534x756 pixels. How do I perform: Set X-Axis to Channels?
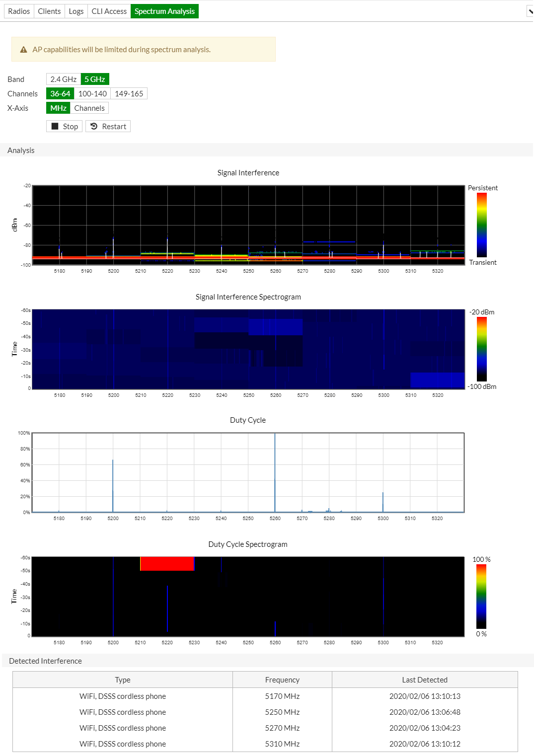[90, 108]
